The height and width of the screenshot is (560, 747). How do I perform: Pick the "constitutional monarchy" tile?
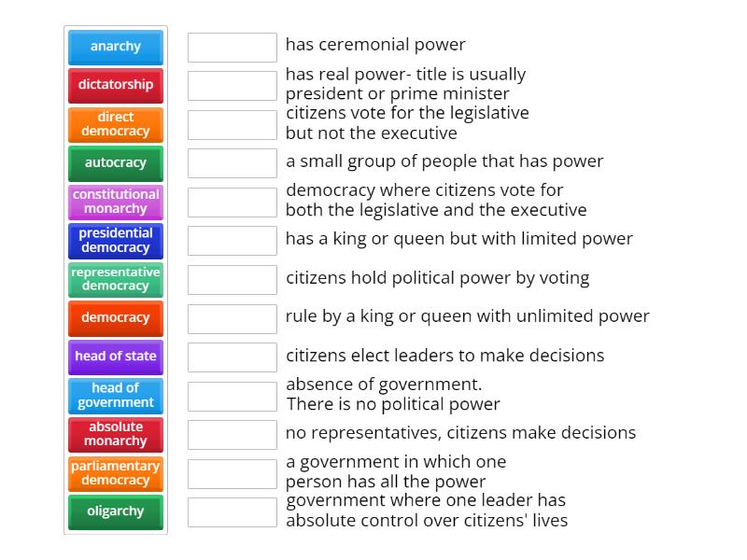click(x=115, y=201)
